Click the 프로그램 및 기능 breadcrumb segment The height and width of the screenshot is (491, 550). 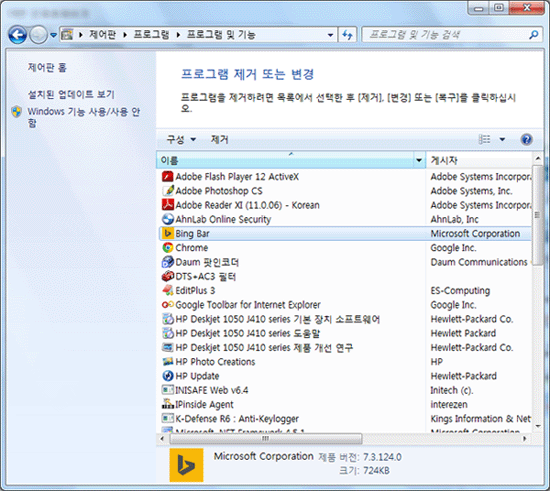point(221,35)
